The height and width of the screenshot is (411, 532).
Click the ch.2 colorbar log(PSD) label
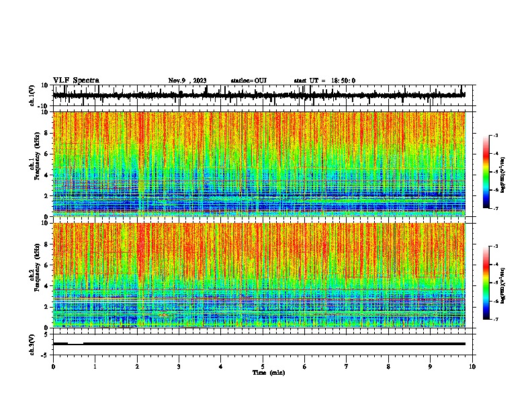pos(503,285)
